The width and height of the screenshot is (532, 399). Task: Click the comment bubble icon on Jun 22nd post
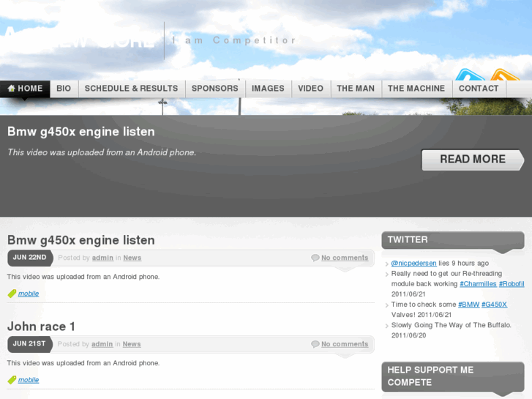point(315,258)
